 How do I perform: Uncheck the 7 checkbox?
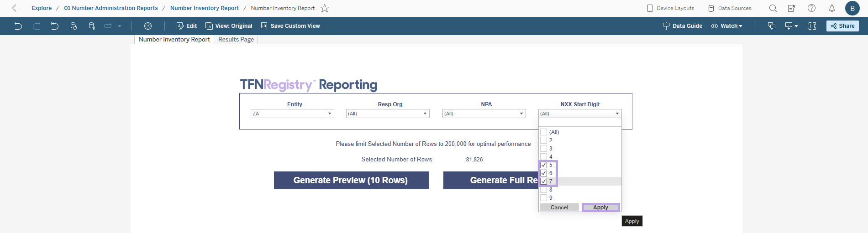543,181
